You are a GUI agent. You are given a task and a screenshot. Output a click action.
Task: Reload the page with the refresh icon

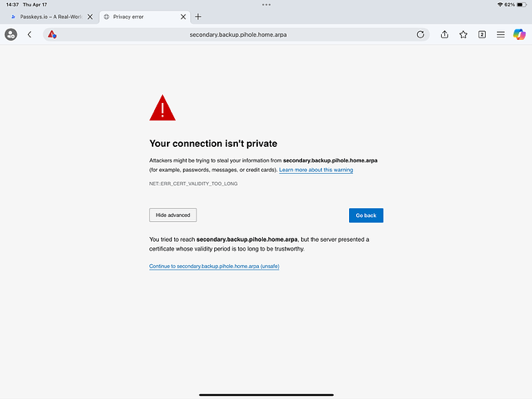click(x=420, y=34)
